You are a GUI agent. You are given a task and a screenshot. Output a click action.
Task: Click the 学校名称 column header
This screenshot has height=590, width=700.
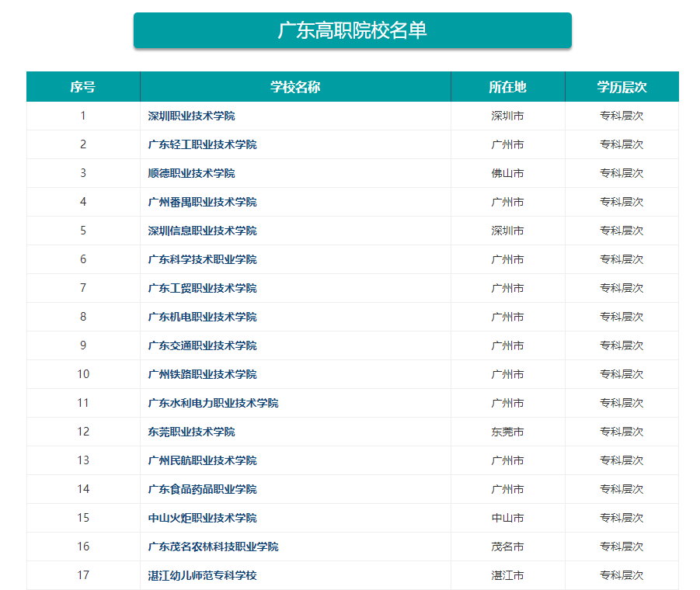295,86
